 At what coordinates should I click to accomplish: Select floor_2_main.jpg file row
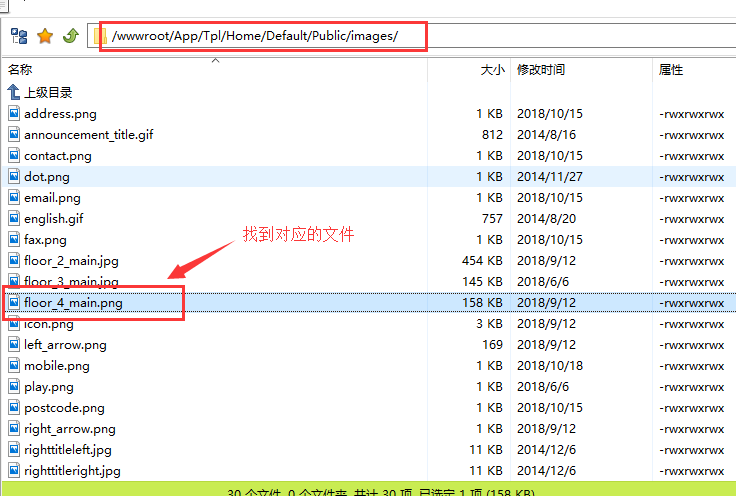coord(71,261)
